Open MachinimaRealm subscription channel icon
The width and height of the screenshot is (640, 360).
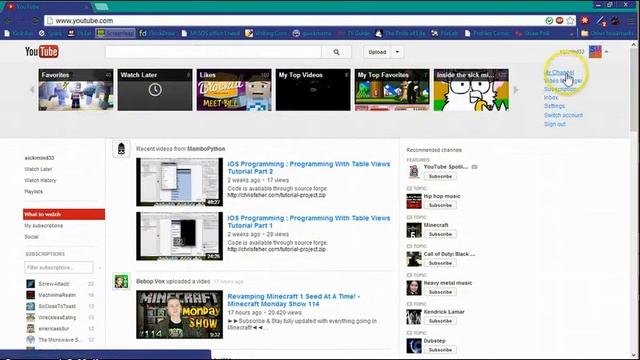31,295
